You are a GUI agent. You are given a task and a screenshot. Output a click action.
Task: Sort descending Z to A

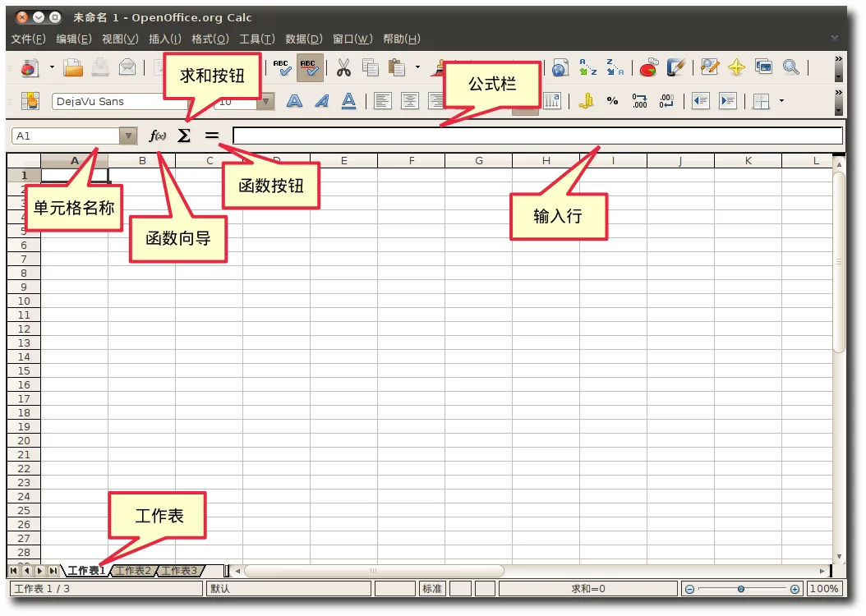(x=615, y=67)
